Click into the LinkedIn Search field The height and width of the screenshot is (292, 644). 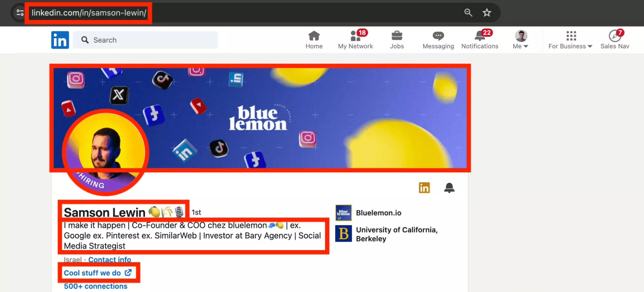(145, 40)
